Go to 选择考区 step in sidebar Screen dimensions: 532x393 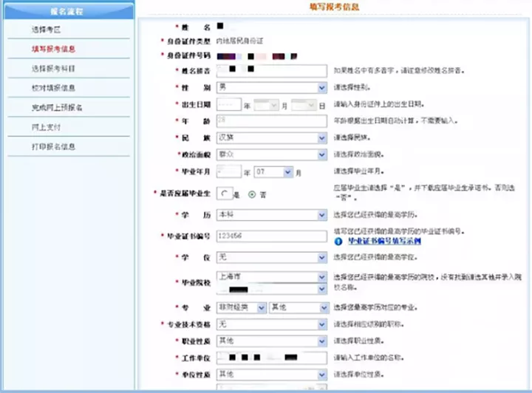(46, 30)
